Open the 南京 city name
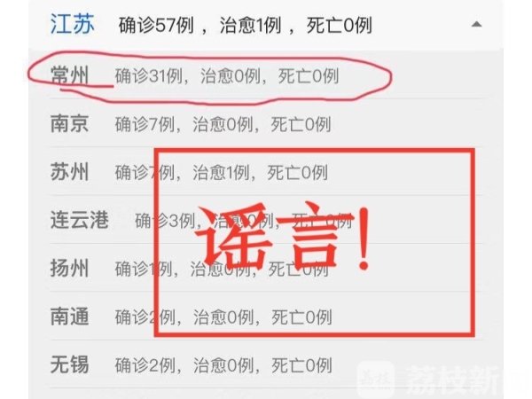 [69, 123]
